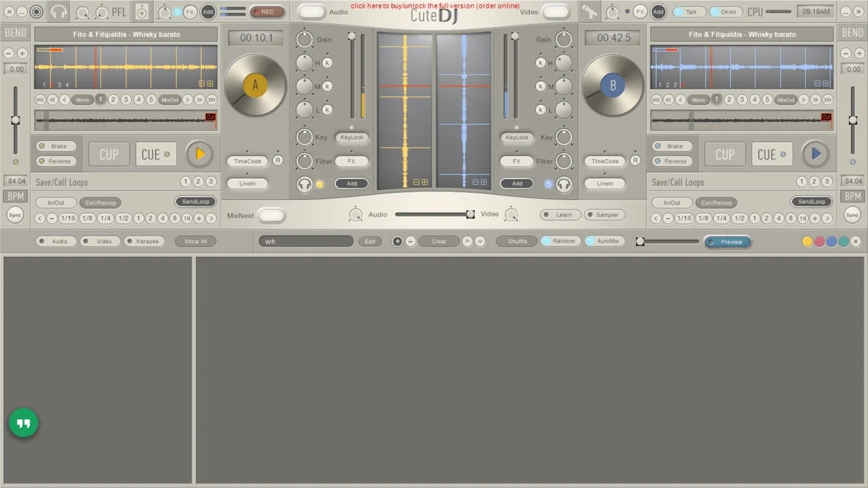868x488 pixels.
Task: Enable the OnAir toggle
Action: [726, 12]
